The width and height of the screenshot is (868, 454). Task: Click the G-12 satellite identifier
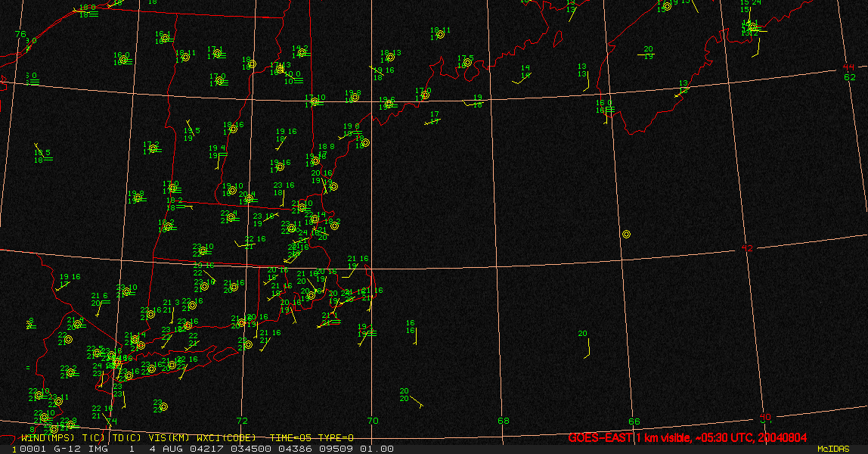tap(67, 449)
